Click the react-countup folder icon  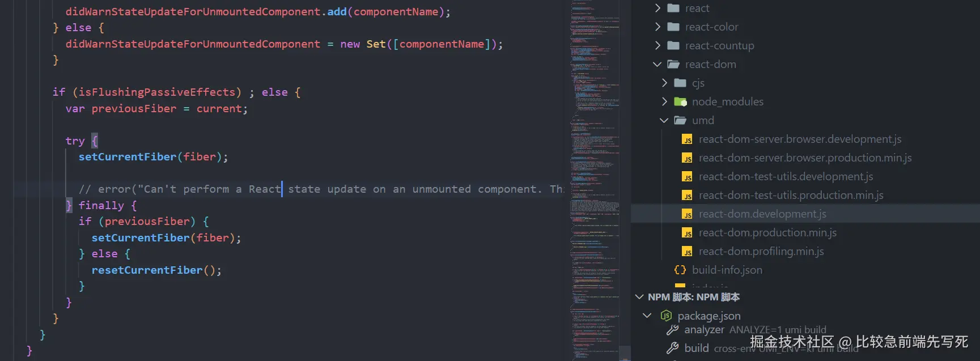click(x=673, y=45)
